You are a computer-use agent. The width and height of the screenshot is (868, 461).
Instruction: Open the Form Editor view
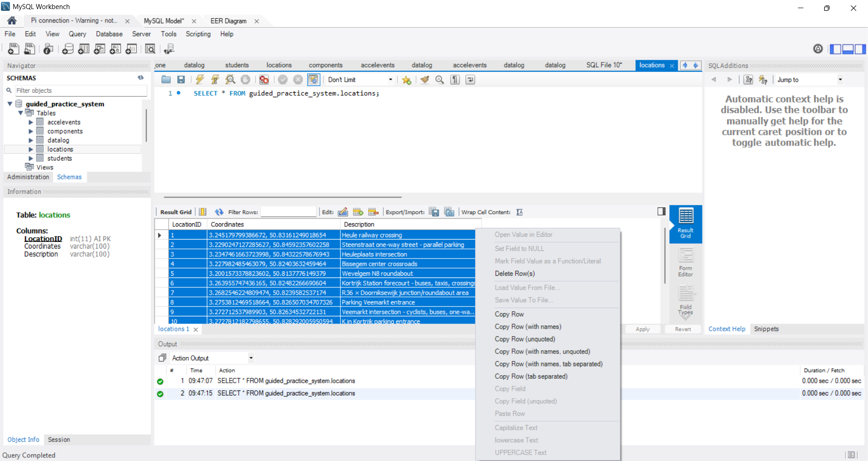[685, 263]
